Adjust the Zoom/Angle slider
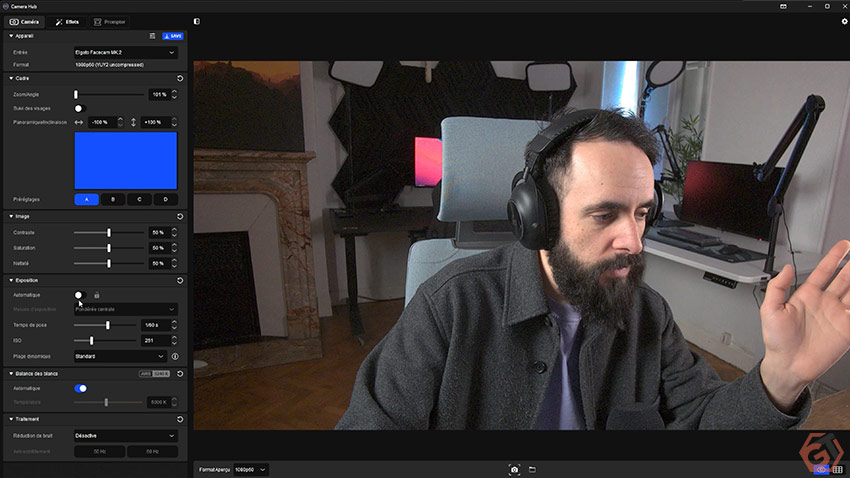 point(109,94)
